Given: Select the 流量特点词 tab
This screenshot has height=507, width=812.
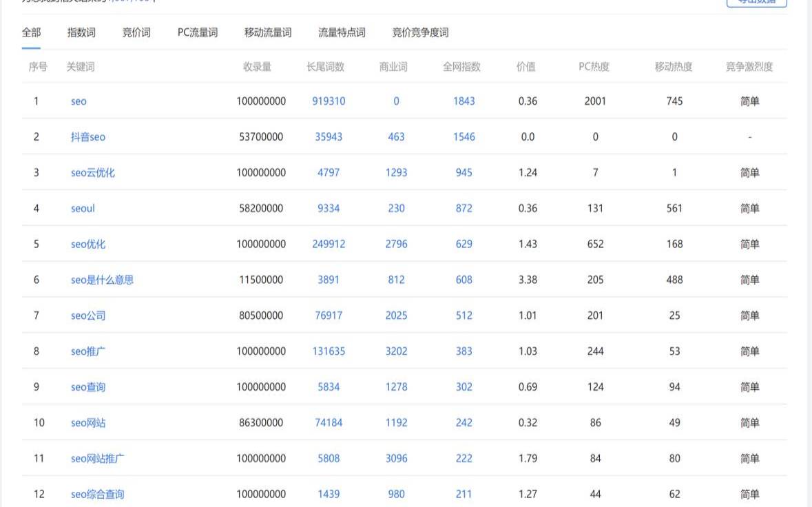Looking at the screenshot, I should (342, 32).
